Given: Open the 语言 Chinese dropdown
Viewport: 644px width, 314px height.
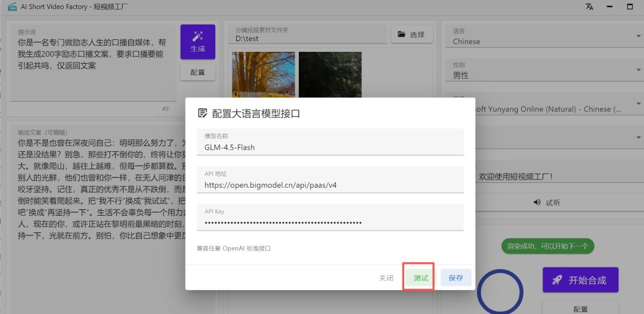Looking at the screenshot, I should tap(544, 37).
